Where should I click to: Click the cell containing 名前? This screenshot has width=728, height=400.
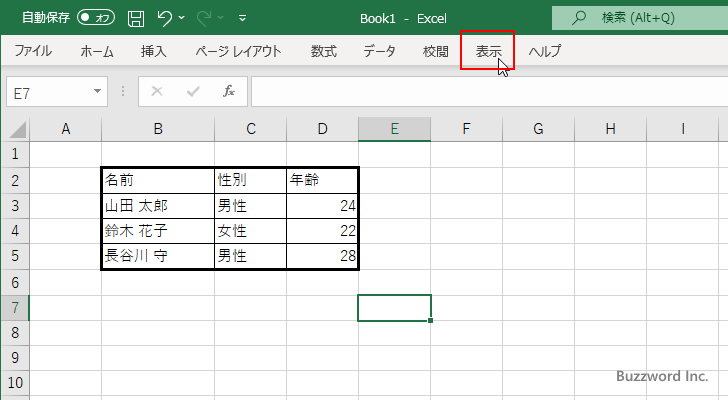coord(158,180)
